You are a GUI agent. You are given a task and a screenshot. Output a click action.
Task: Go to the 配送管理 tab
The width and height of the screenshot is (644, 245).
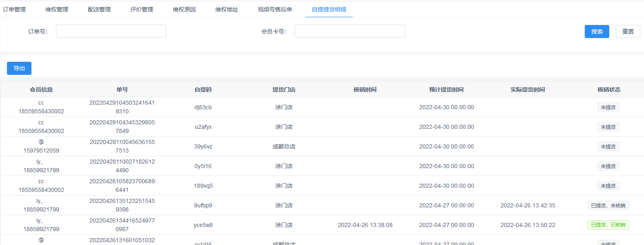(x=99, y=9)
